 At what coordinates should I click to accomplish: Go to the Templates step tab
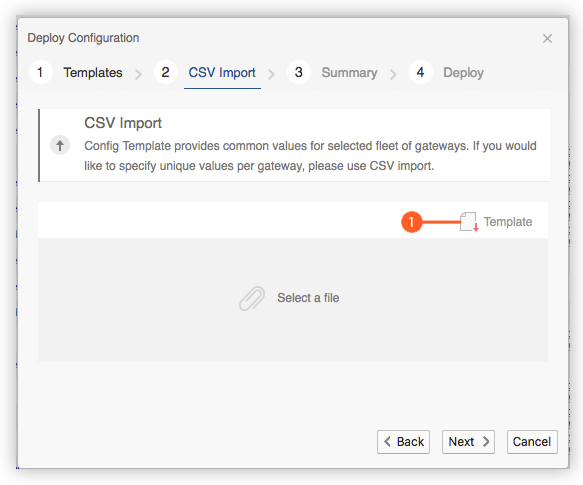93,73
